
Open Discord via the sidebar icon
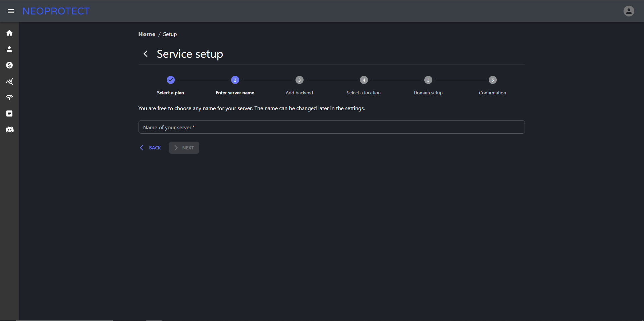[9, 130]
